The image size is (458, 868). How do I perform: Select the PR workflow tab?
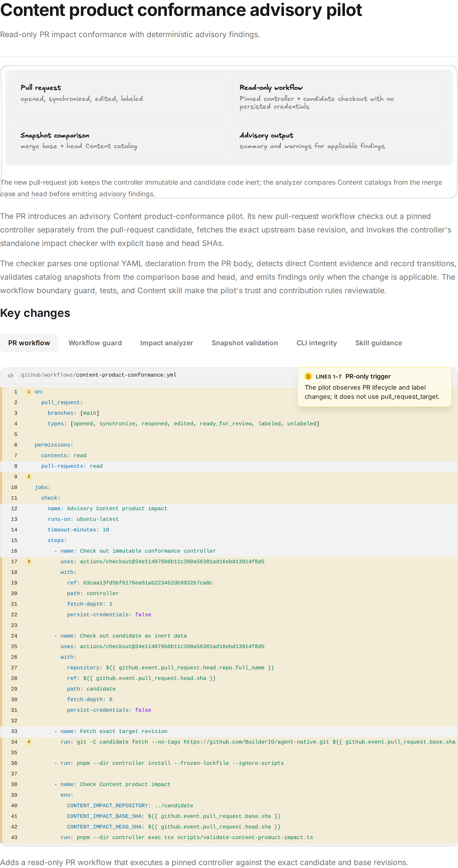(x=29, y=343)
